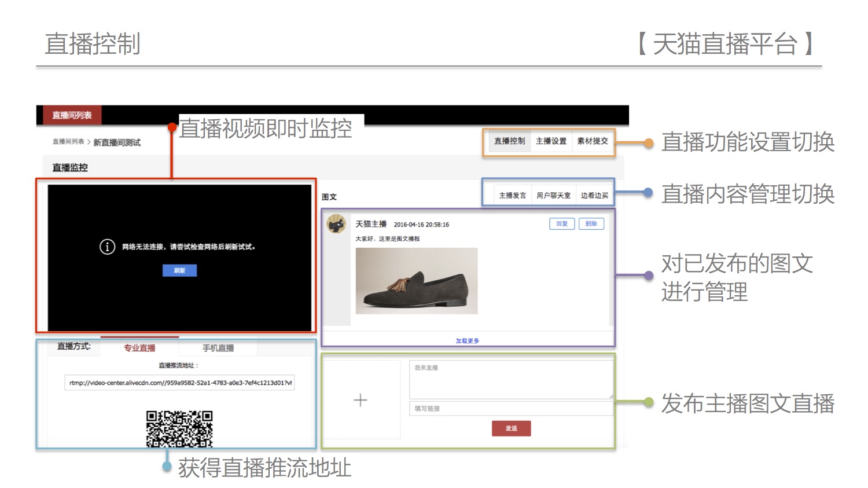Choose the 手机直播 streaming mode tab

(218, 348)
